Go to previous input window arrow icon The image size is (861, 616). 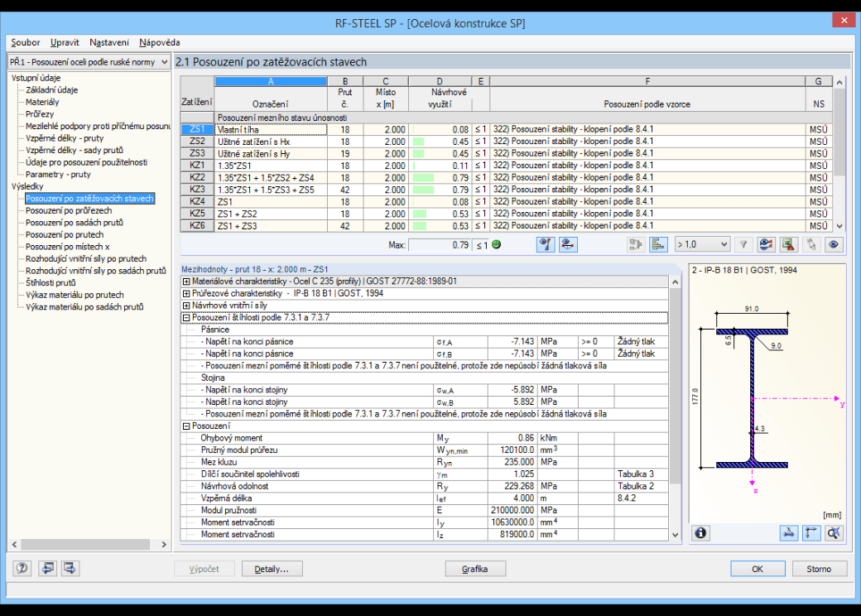pyautogui.click(x=48, y=568)
